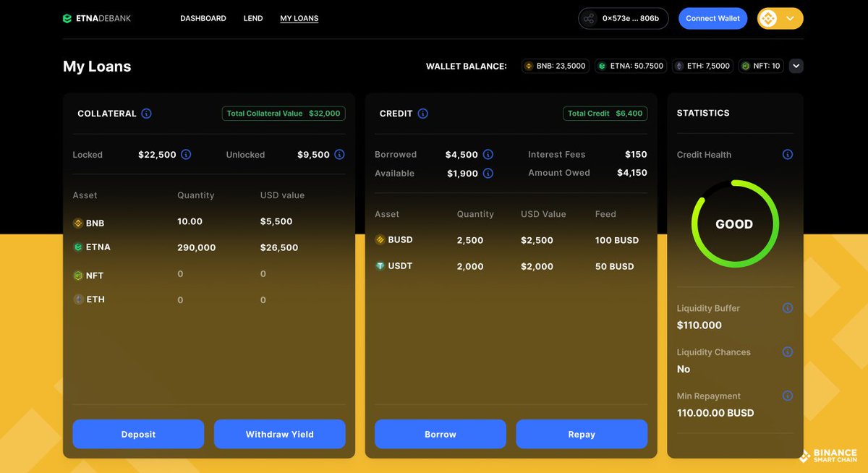Click the BUSD asset icon in the Credit table
Screen dimensions: 868x473
tap(380, 239)
